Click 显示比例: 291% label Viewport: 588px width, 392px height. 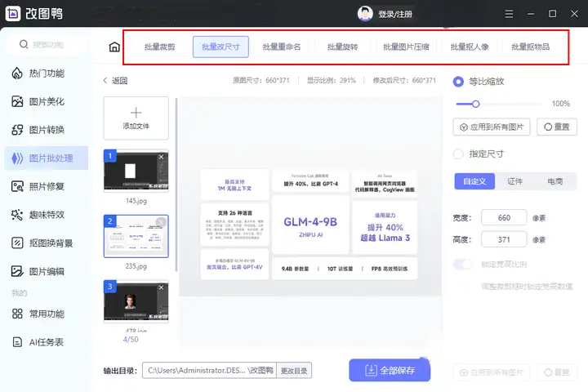pyautogui.click(x=331, y=80)
